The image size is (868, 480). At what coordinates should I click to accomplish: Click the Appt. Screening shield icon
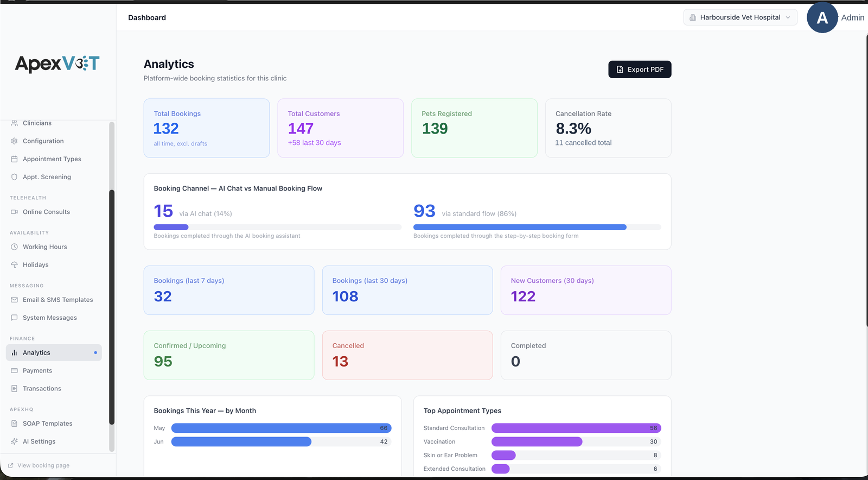point(14,177)
